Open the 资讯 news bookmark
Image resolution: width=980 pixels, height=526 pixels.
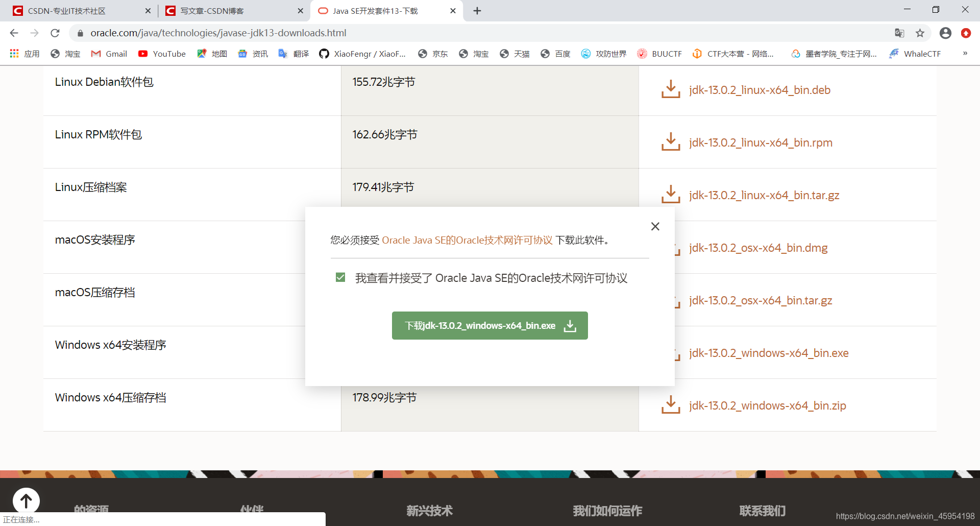click(253, 54)
